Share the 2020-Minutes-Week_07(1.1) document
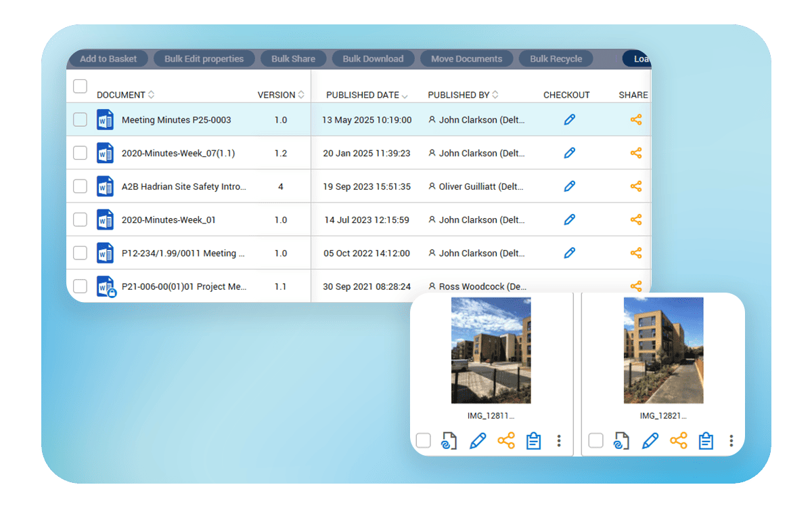812x508 pixels. click(x=635, y=153)
